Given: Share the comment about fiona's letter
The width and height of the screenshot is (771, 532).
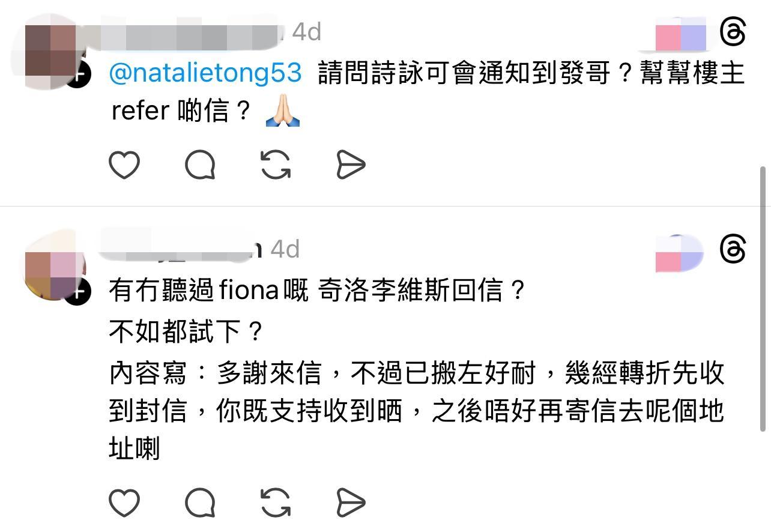Looking at the screenshot, I should click(351, 502).
